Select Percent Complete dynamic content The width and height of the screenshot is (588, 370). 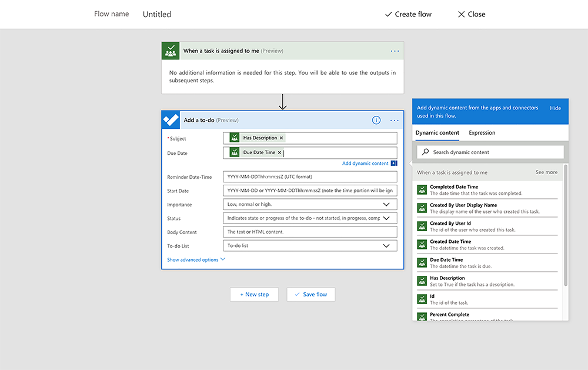(487, 315)
